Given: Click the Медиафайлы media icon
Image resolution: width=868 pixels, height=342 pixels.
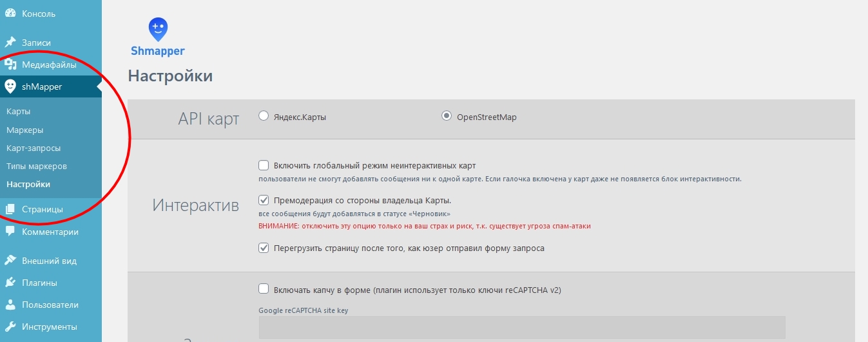Looking at the screenshot, I should (x=10, y=65).
